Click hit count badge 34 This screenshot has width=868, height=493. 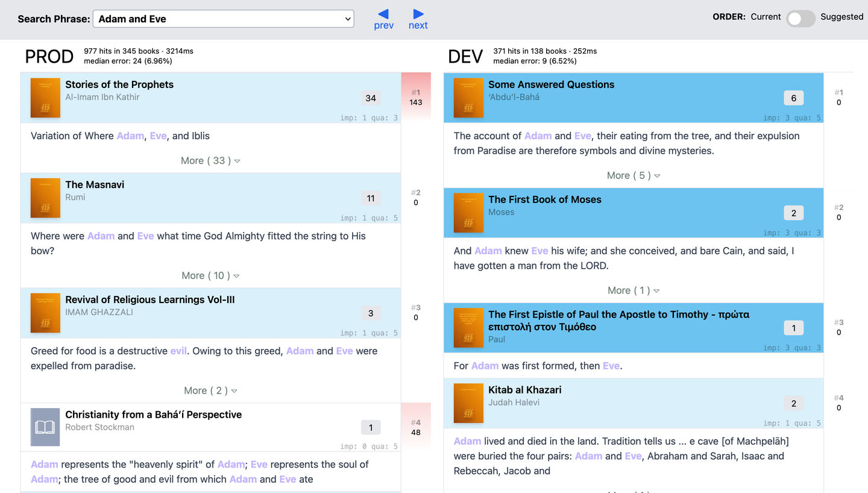pos(371,98)
